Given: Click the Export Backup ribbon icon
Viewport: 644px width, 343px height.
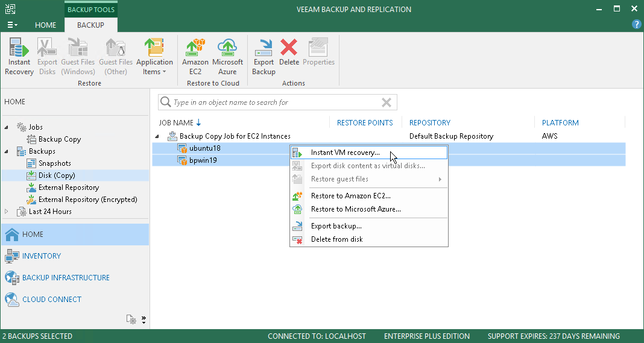Looking at the screenshot, I should click(264, 56).
